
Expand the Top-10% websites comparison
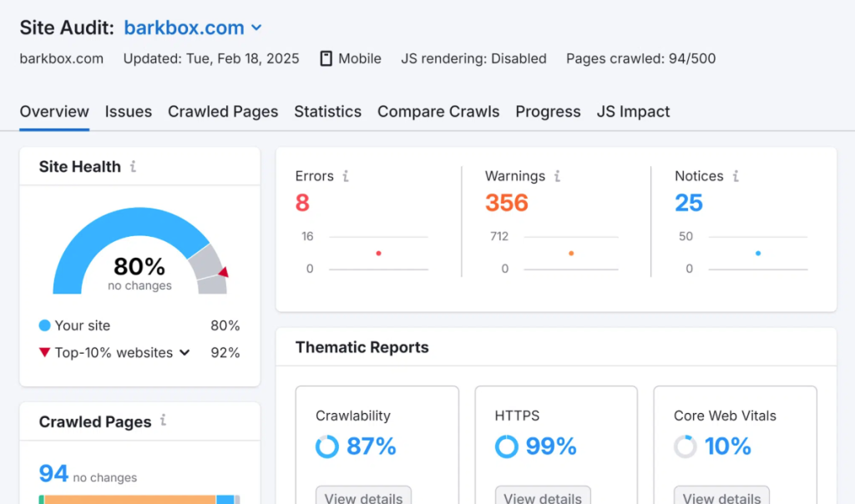185,352
